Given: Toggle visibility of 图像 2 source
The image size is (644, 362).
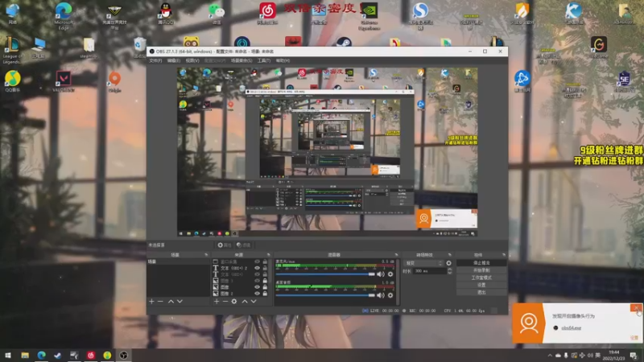Looking at the screenshot, I should pyautogui.click(x=257, y=294).
